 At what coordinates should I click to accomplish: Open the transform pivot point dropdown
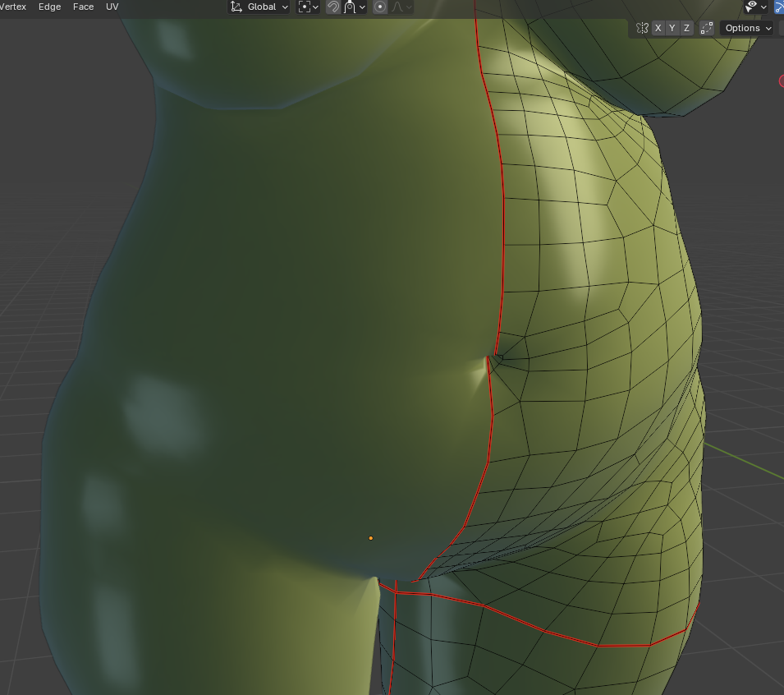click(308, 7)
